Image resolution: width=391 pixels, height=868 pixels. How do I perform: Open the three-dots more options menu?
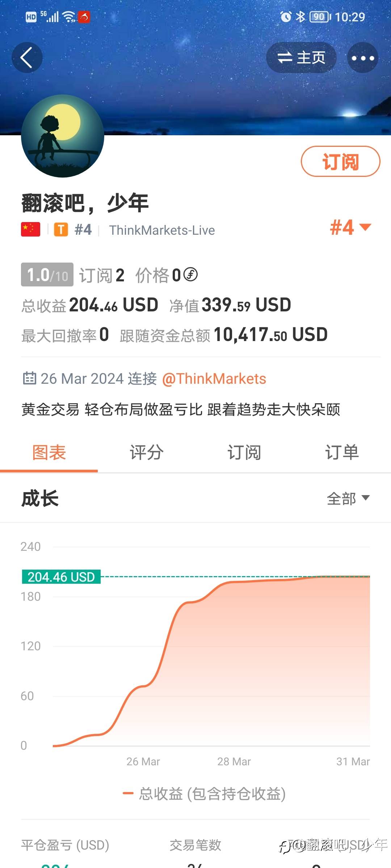click(x=363, y=58)
